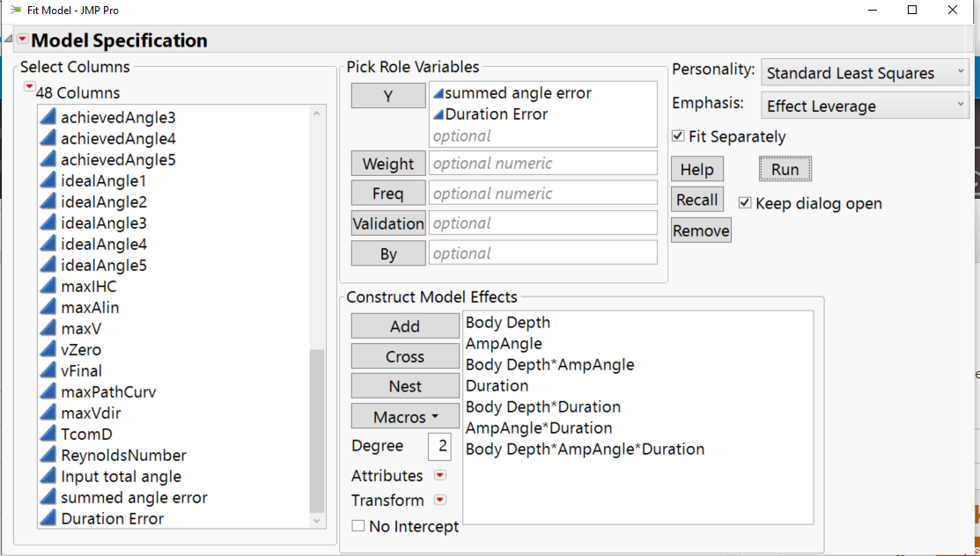Click the blue icon beside ReynoldsNumber column
The image size is (980, 556).
[x=48, y=455]
